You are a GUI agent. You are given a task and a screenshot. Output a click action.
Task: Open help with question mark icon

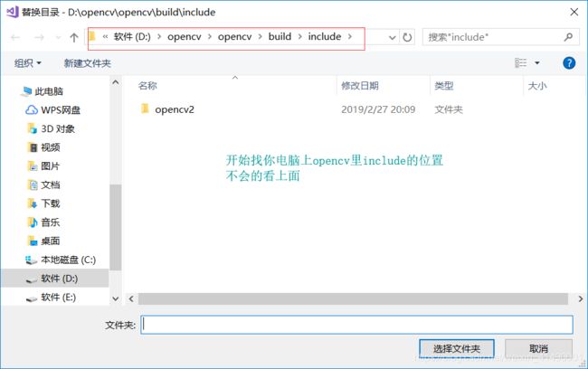click(569, 63)
